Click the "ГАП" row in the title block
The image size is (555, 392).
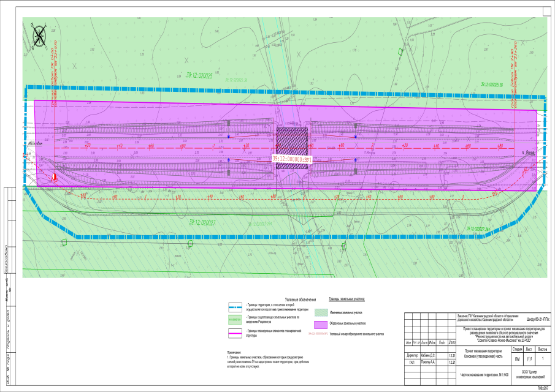click(x=411, y=362)
